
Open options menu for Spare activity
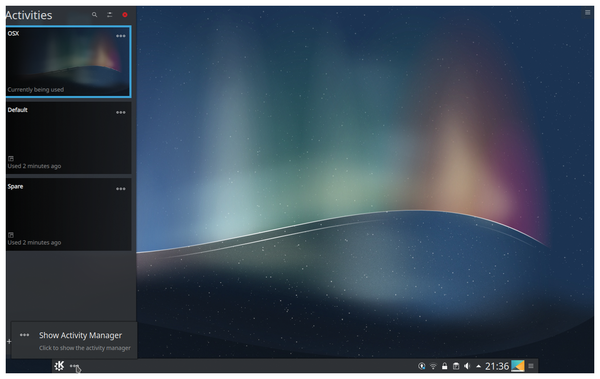pyautogui.click(x=121, y=189)
